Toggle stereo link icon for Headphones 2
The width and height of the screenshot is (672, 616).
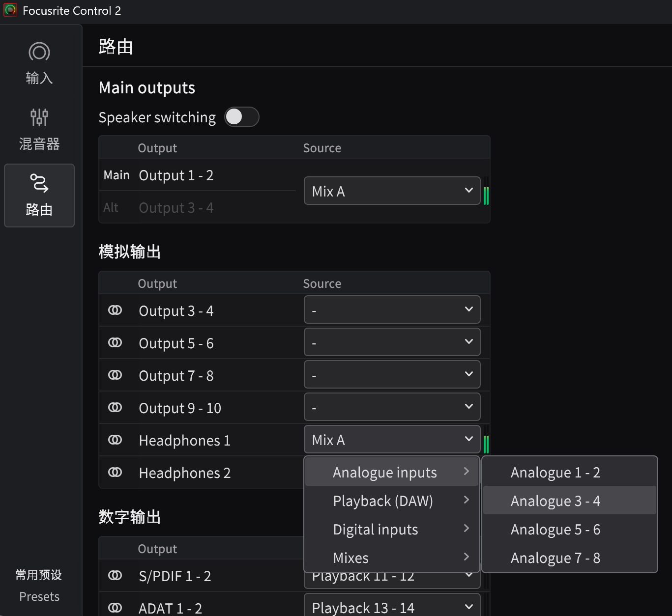(x=115, y=473)
